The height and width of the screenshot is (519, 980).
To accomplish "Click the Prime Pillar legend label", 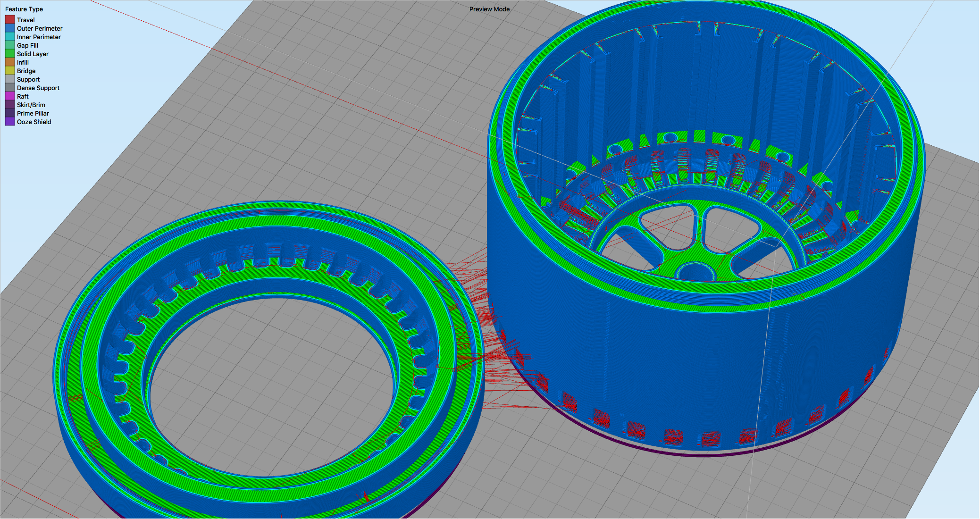I will tap(33, 113).
